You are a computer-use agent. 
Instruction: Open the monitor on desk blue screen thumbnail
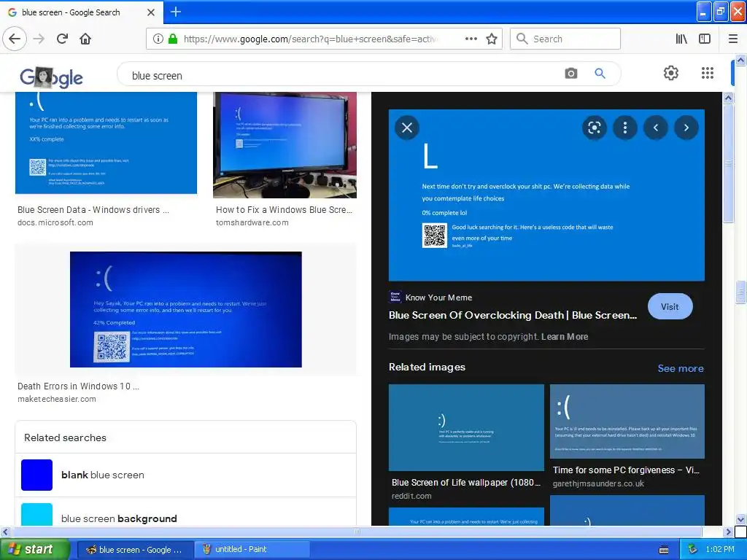pos(285,145)
